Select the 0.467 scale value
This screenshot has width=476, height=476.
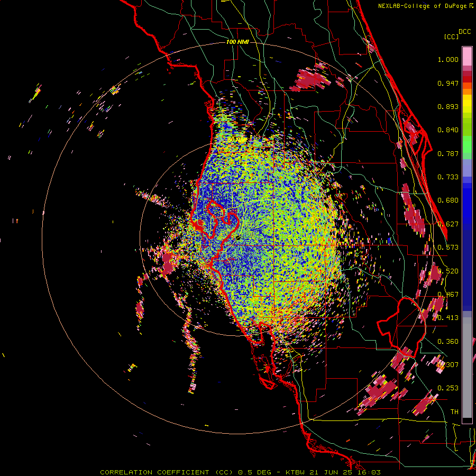[x=448, y=295]
